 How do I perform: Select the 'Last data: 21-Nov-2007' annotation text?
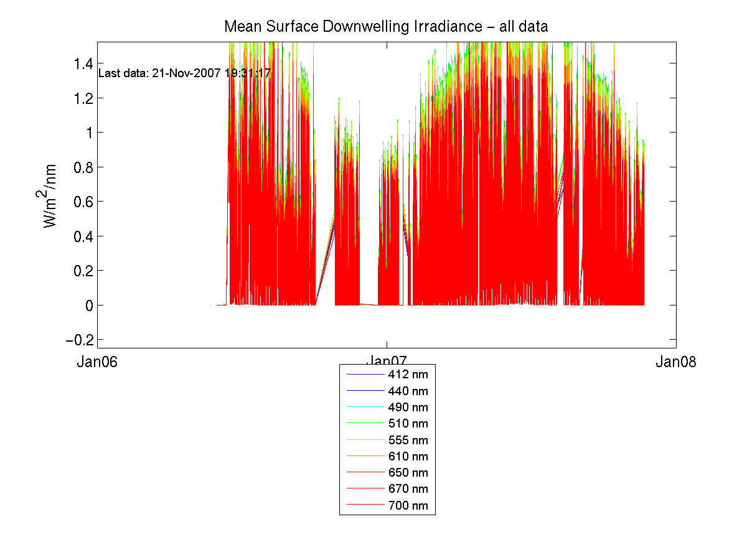[185, 73]
